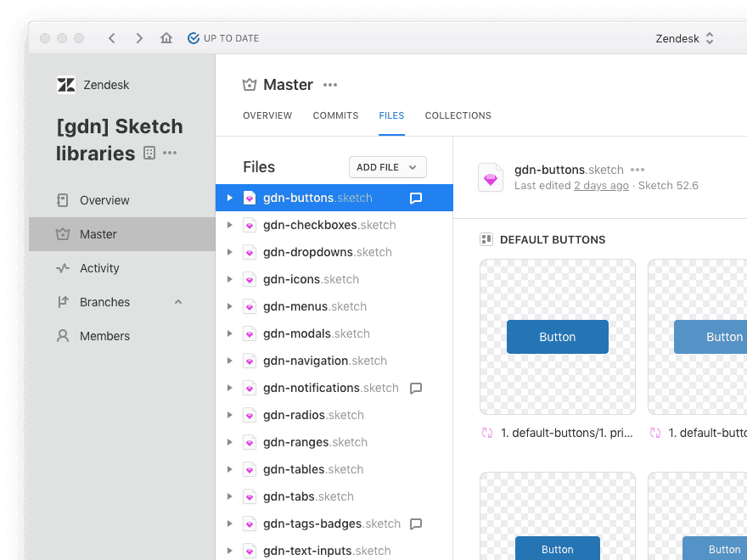Open comments on gdn-buttons.sketch
747x560 pixels.
(415, 198)
